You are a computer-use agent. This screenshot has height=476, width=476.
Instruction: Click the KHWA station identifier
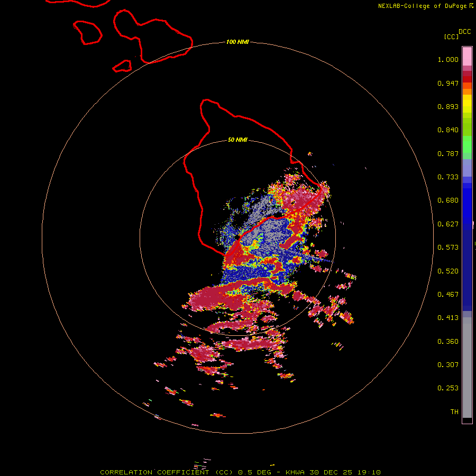point(295,472)
